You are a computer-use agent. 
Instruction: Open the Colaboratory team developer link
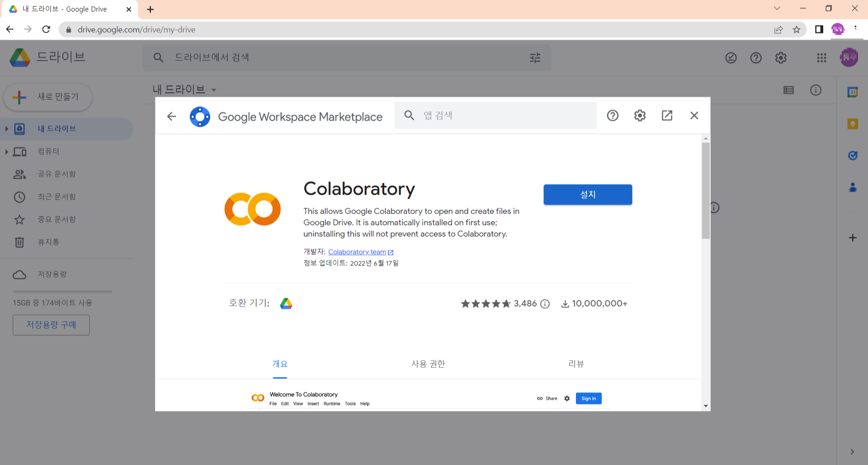tap(361, 252)
